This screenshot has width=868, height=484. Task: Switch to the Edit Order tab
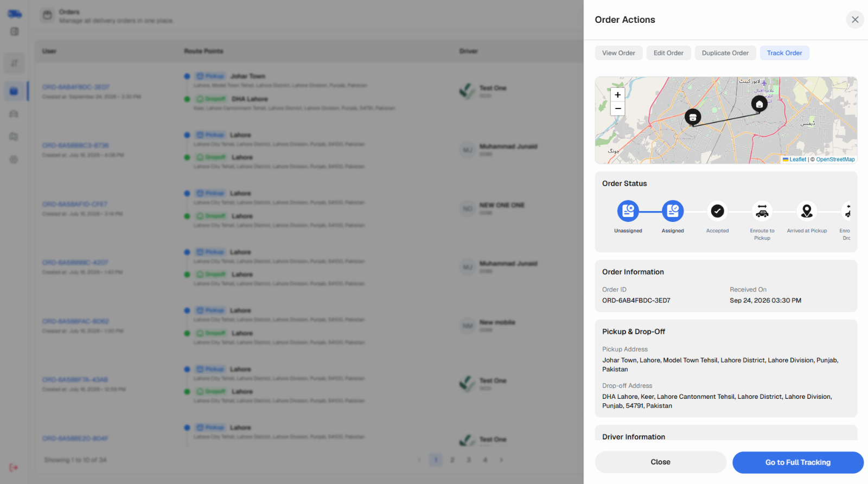(x=668, y=53)
